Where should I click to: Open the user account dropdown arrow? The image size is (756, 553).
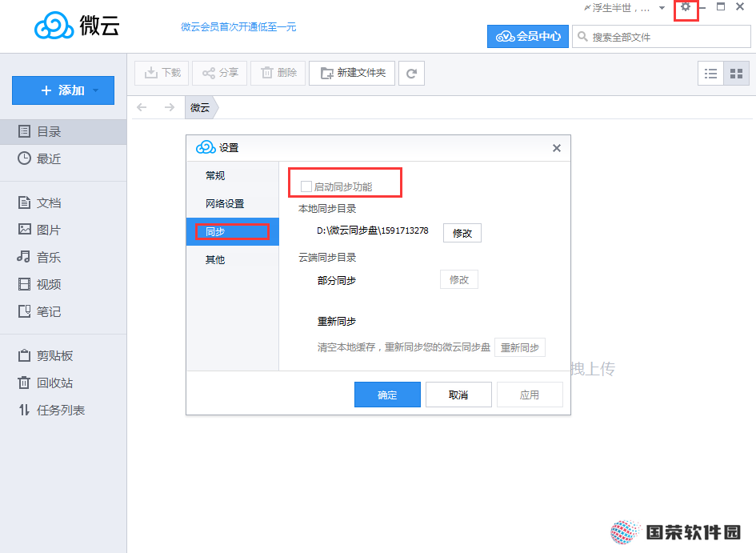pyautogui.click(x=662, y=8)
